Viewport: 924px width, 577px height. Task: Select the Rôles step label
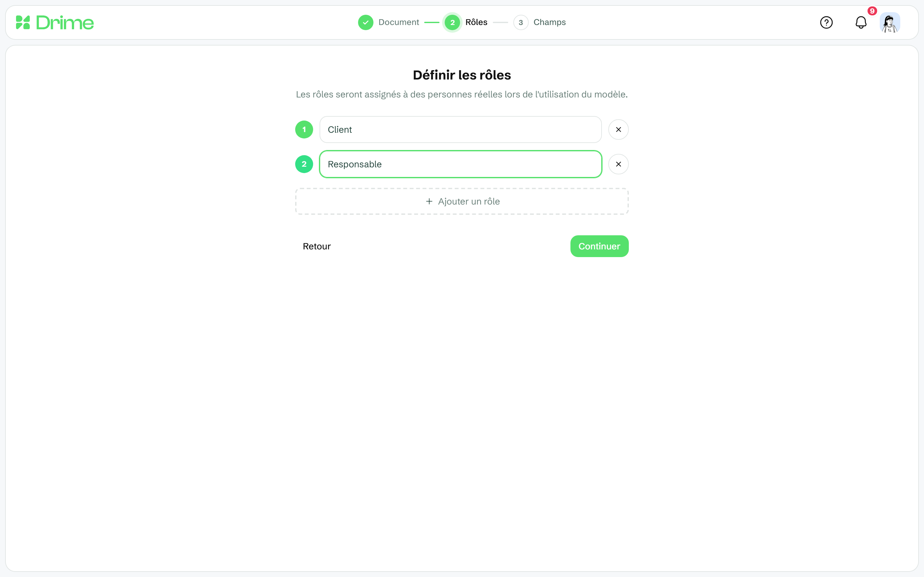click(476, 22)
